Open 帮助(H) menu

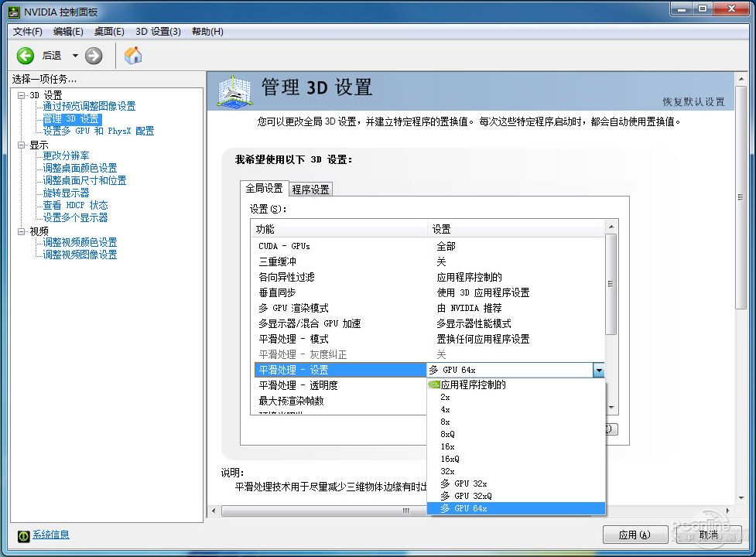point(207,31)
